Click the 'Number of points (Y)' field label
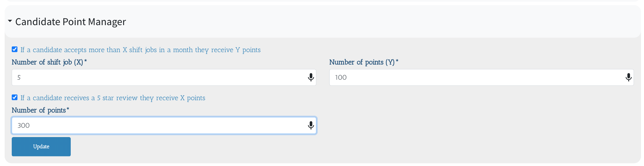644x166 pixels. [x=362, y=62]
